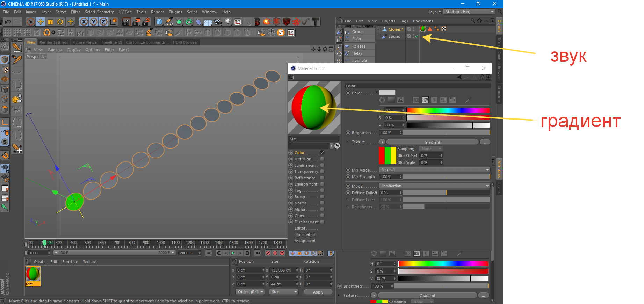
Task: Switch to the Picture Viewer tab
Action: click(x=85, y=42)
